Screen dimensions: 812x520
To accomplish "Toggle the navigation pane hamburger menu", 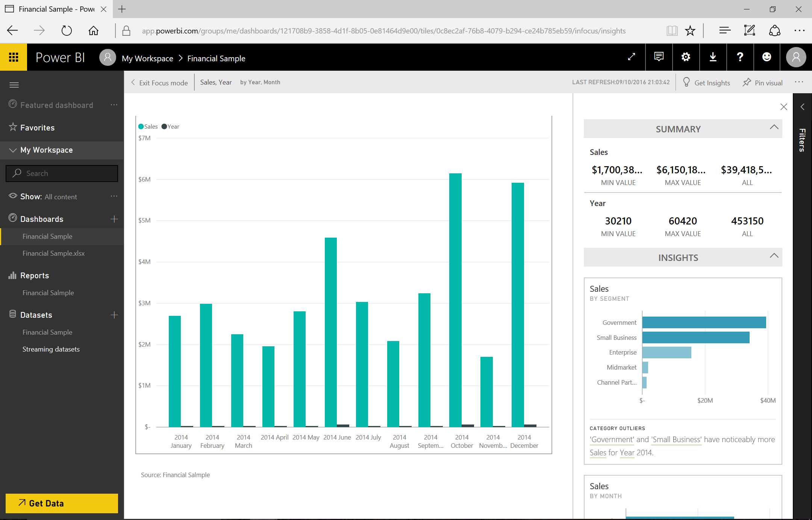I will tap(14, 85).
